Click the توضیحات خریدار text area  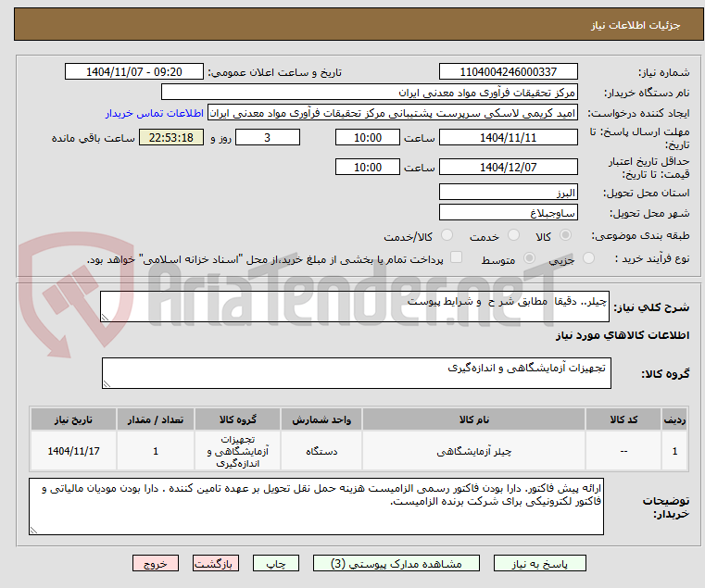(316, 507)
